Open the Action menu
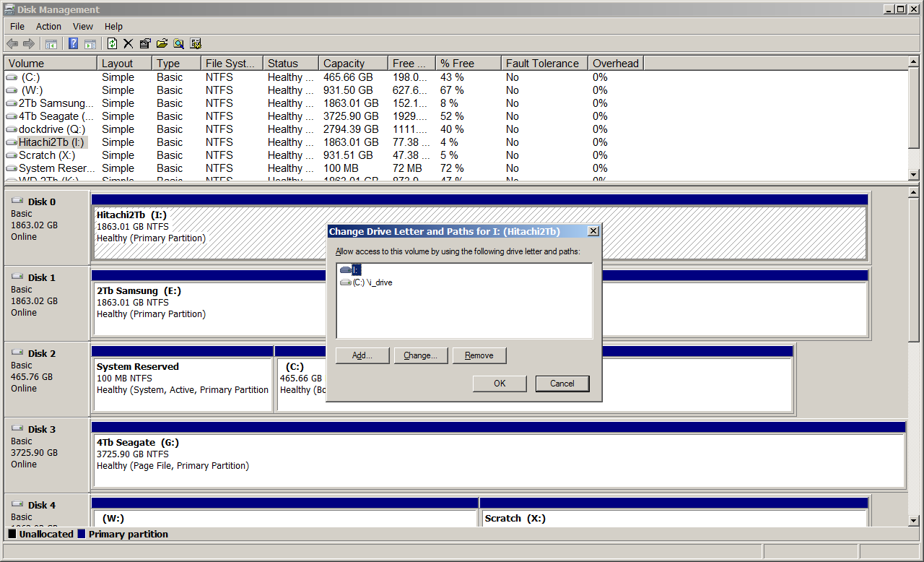The height and width of the screenshot is (562, 924). pyautogui.click(x=49, y=26)
